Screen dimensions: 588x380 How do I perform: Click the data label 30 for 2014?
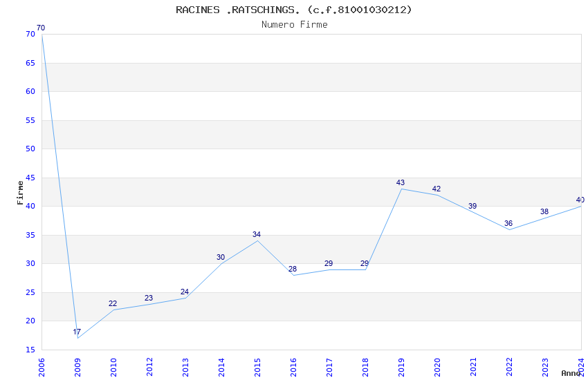click(x=221, y=258)
